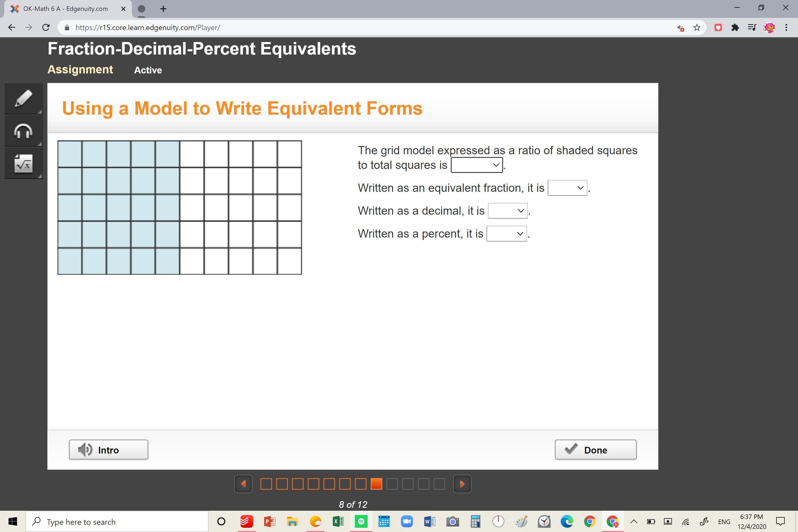Expand the equivalent fraction dropdown
798x532 pixels.
[x=567, y=188]
